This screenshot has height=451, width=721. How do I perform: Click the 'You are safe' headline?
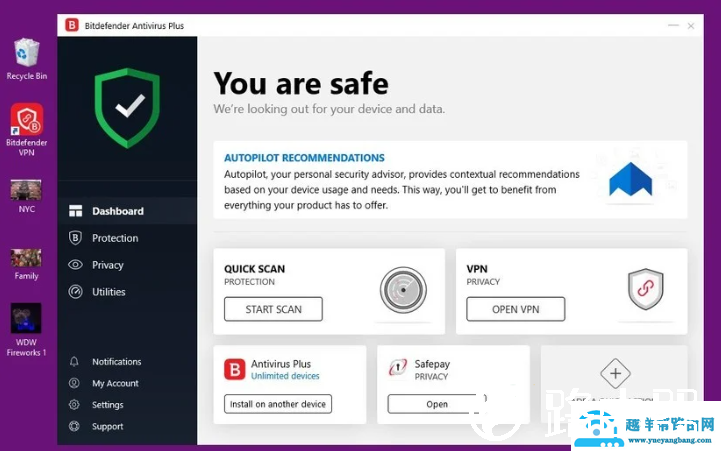(301, 84)
